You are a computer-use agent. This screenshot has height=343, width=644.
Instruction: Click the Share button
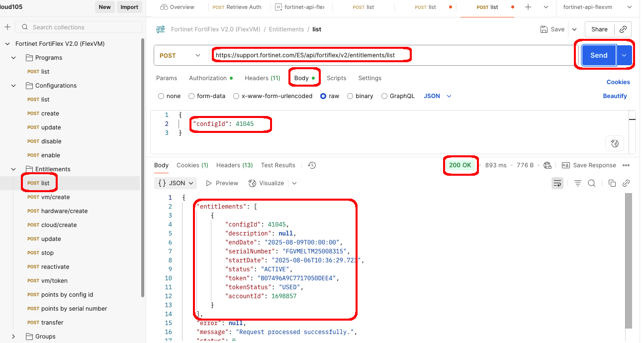tap(599, 29)
